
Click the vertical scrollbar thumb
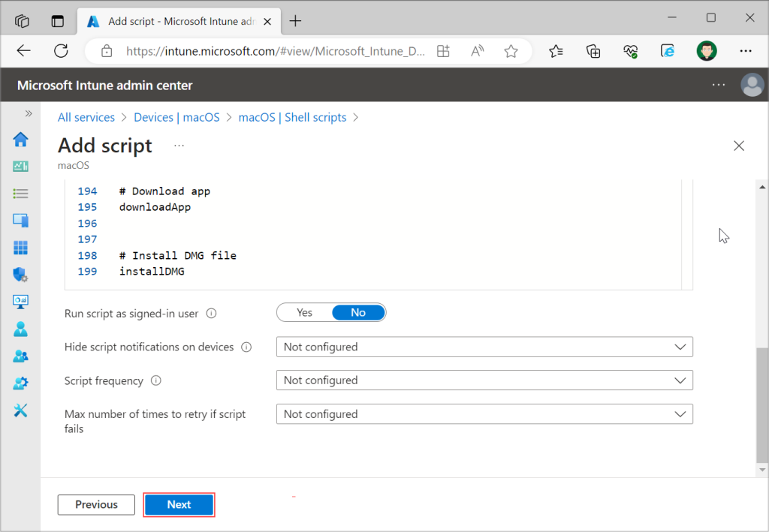click(761, 405)
